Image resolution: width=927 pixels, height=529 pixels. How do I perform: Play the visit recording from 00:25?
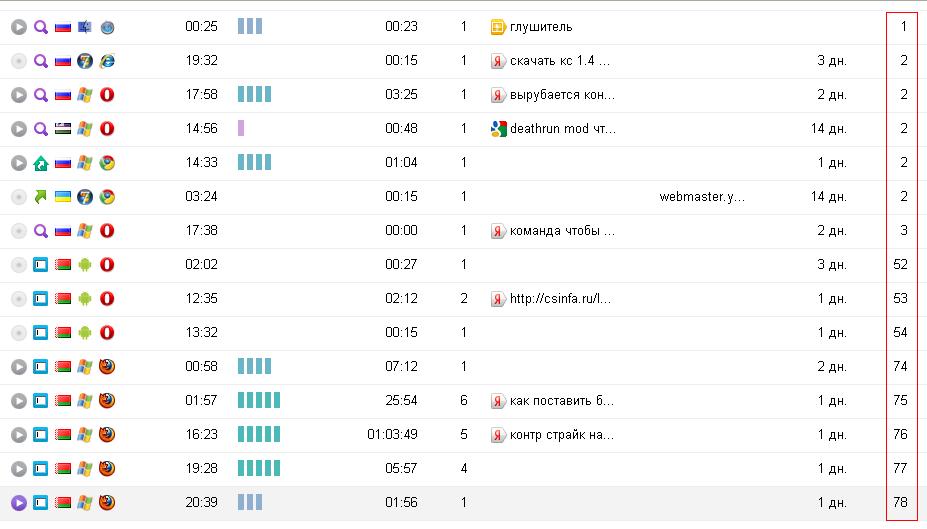pyautogui.click(x=18, y=27)
